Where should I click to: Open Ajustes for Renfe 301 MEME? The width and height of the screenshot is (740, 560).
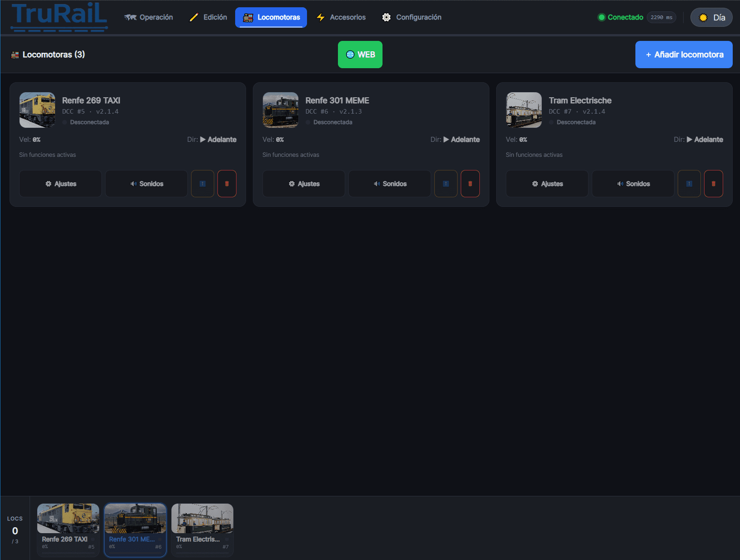pyautogui.click(x=304, y=184)
